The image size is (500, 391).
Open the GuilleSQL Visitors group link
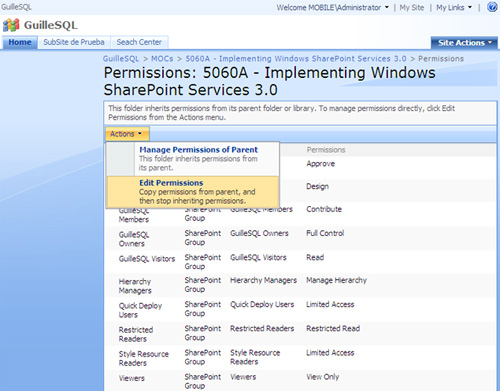click(x=147, y=259)
